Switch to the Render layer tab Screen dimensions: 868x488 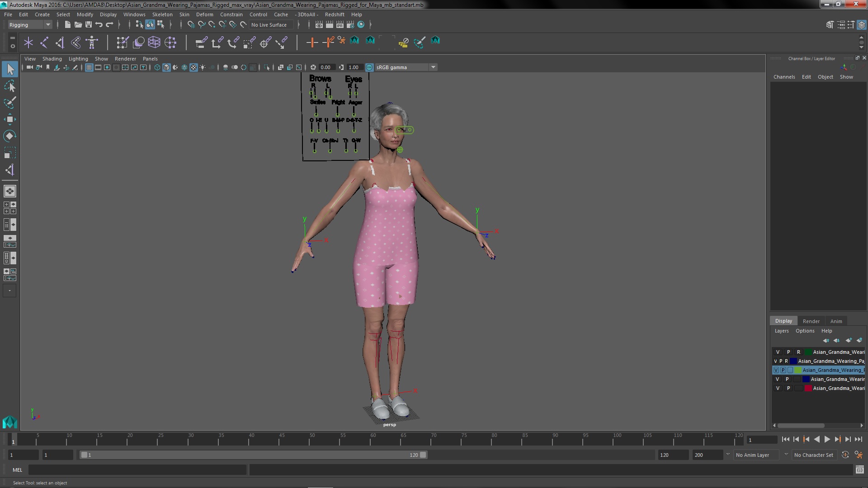811,321
